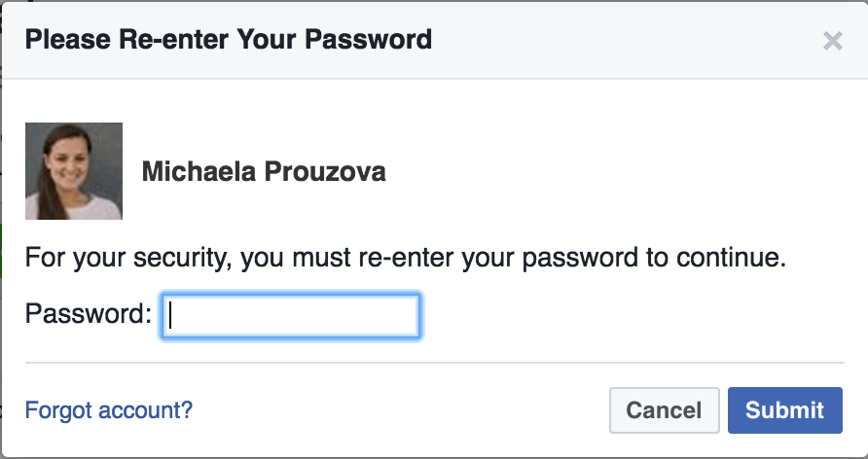Open the Forgot account? link

[x=109, y=410]
